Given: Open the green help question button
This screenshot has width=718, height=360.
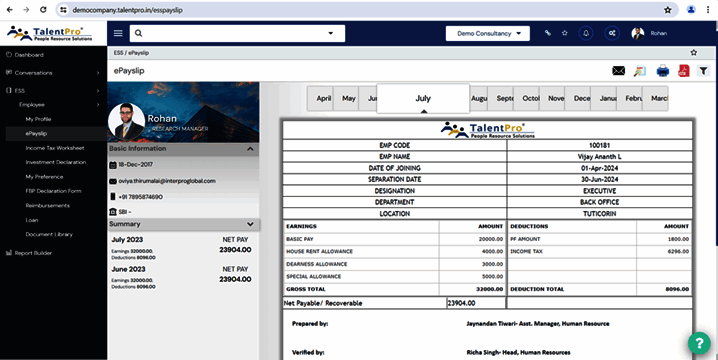Looking at the screenshot, I should point(699,343).
